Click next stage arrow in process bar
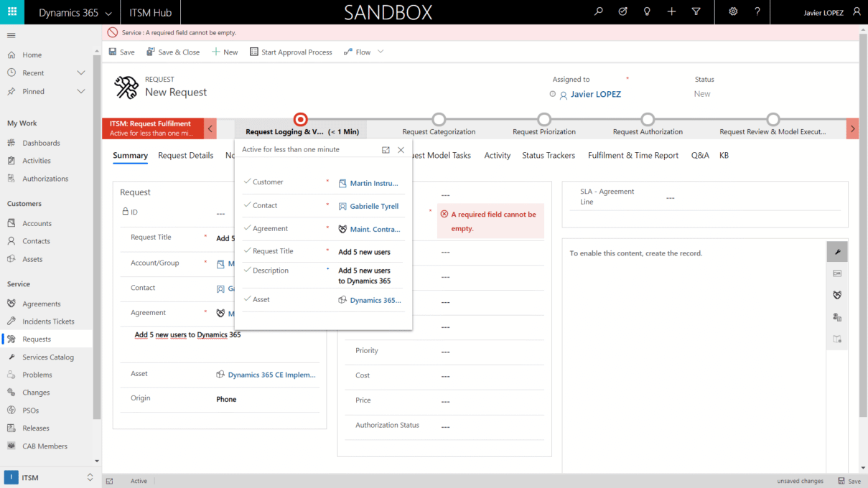 (853, 128)
